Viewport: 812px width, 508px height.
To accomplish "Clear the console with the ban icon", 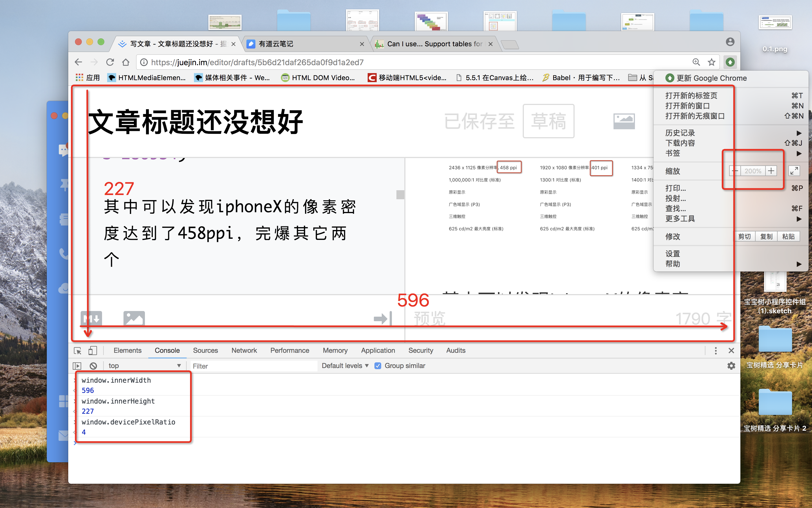I will (x=93, y=365).
